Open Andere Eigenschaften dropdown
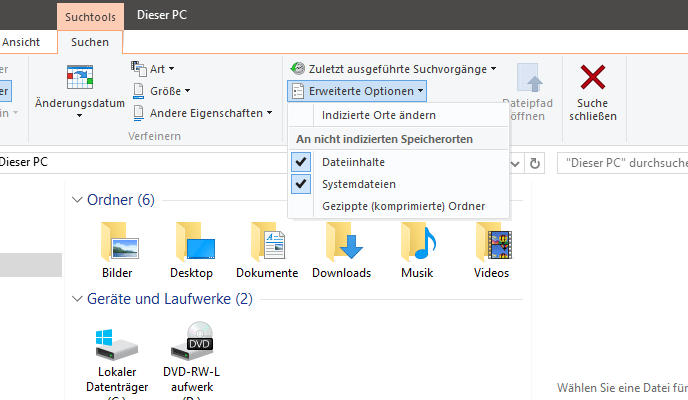688x400 pixels. click(x=203, y=113)
